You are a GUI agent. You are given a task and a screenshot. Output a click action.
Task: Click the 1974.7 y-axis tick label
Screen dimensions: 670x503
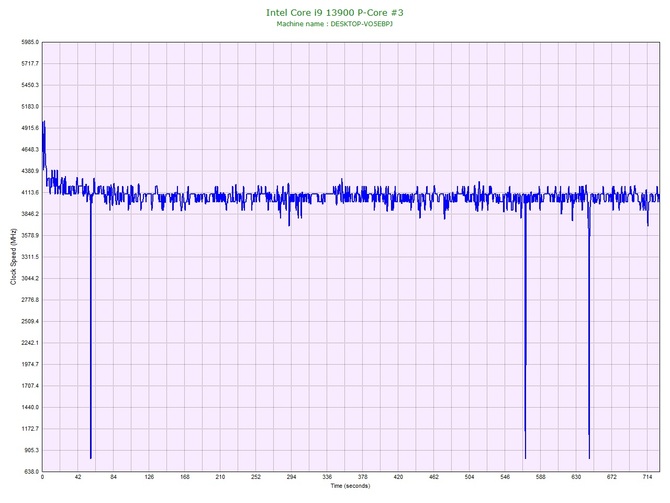(30, 365)
